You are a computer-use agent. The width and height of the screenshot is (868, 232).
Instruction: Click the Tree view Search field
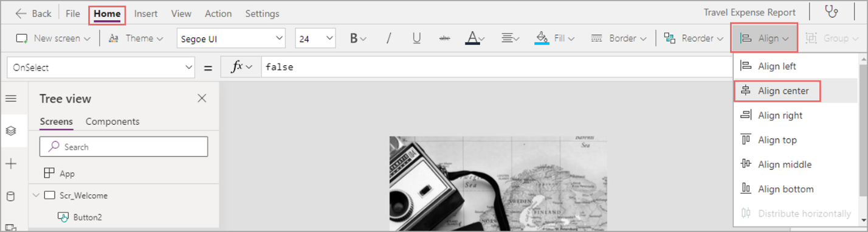tap(124, 147)
